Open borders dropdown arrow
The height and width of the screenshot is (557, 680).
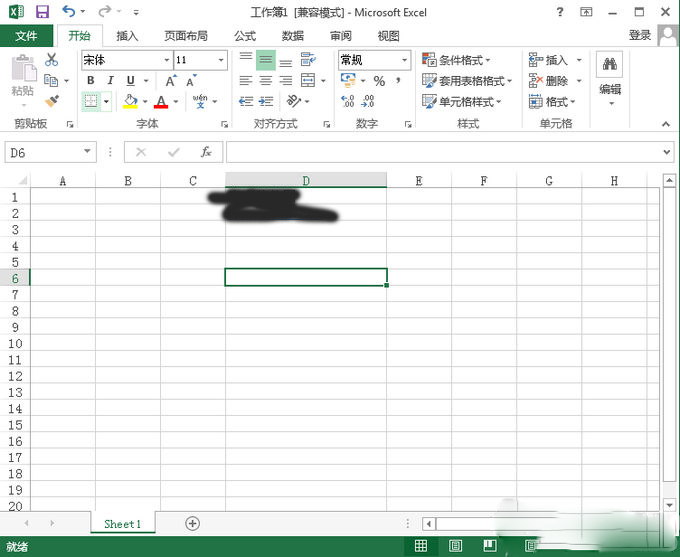[107, 102]
